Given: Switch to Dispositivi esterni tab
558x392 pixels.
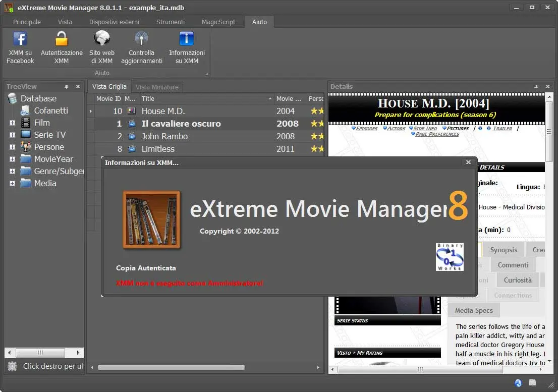Looking at the screenshot, I should coord(114,22).
